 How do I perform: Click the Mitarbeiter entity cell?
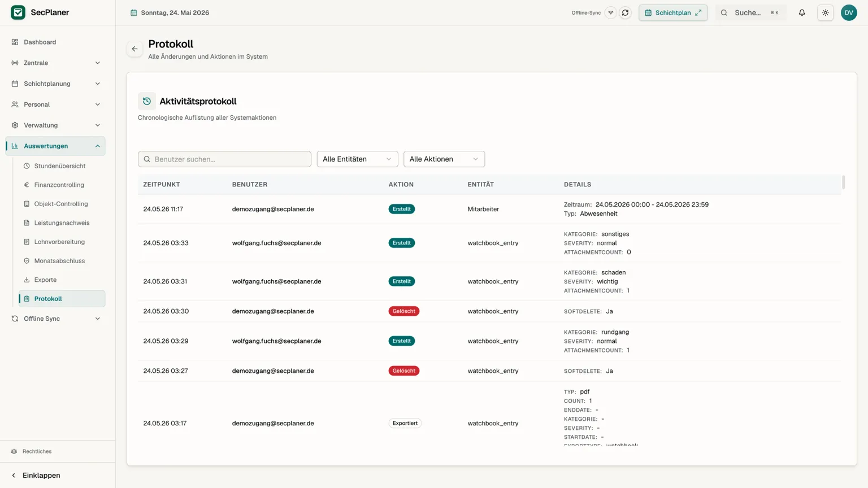[483, 209]
